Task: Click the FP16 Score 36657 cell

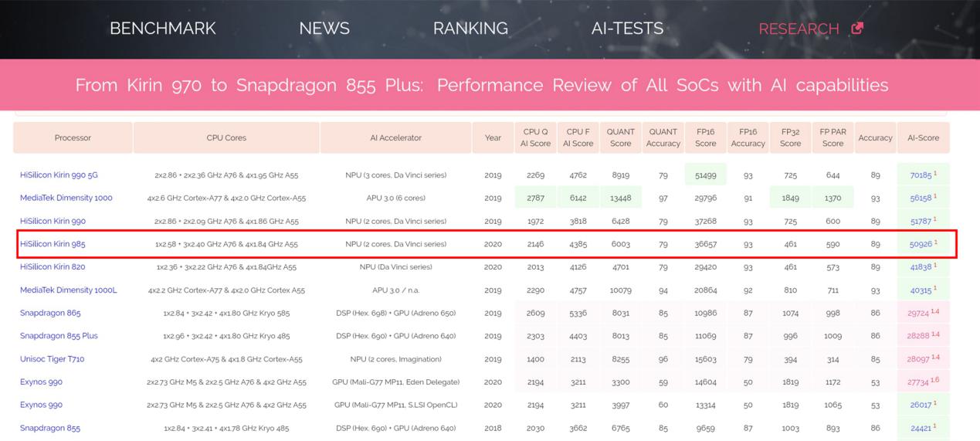Action: [705, 244]
